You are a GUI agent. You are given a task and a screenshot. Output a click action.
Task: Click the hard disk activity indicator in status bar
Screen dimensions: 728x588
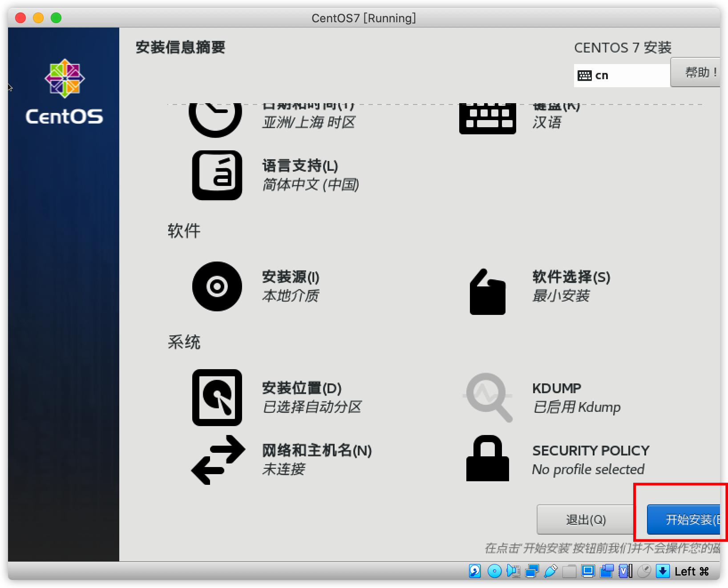pos(475,571)
